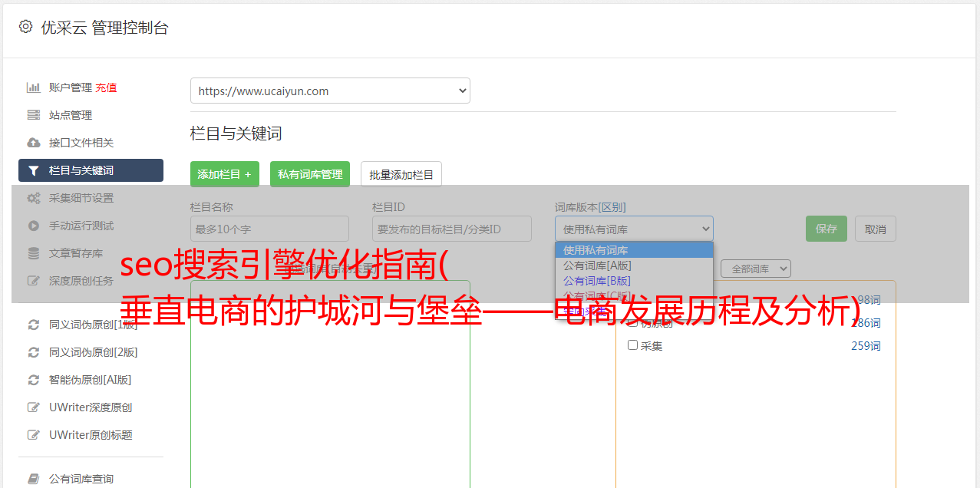Viewport: 980px width, 488px height.
Task: Click the gear icon beside 优采云 管理控制台
Action: 25,27
